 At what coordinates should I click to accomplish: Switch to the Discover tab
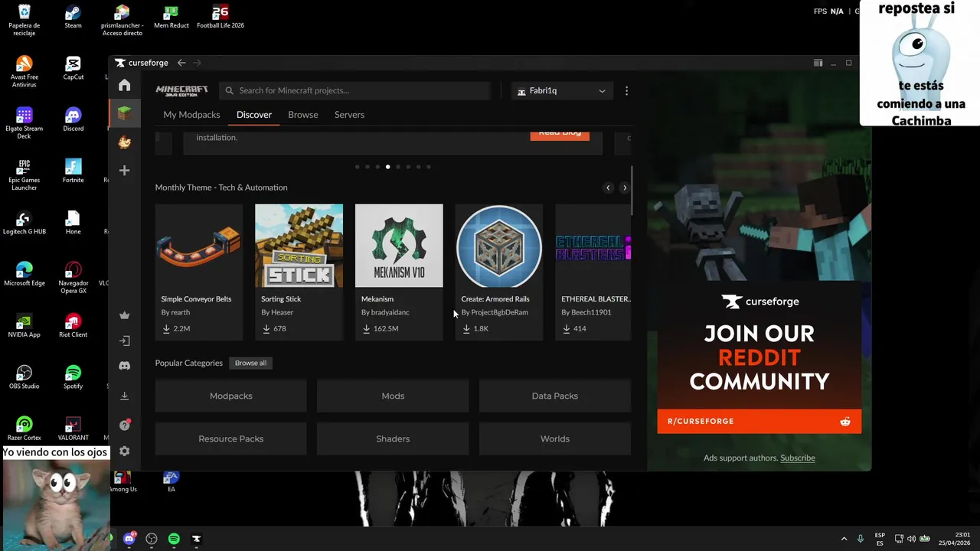click(x=254, y=115)
